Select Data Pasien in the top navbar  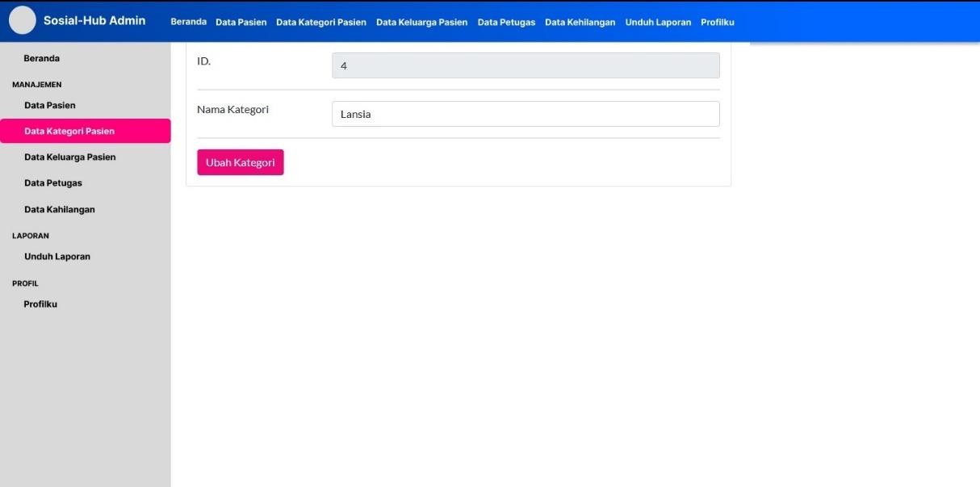pos(241,22)
